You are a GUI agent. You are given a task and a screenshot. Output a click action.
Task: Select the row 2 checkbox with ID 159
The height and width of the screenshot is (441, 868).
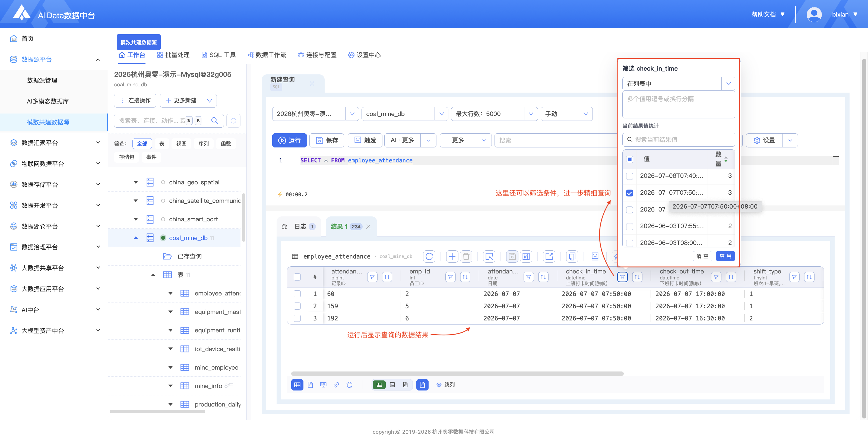coord(297,306)
